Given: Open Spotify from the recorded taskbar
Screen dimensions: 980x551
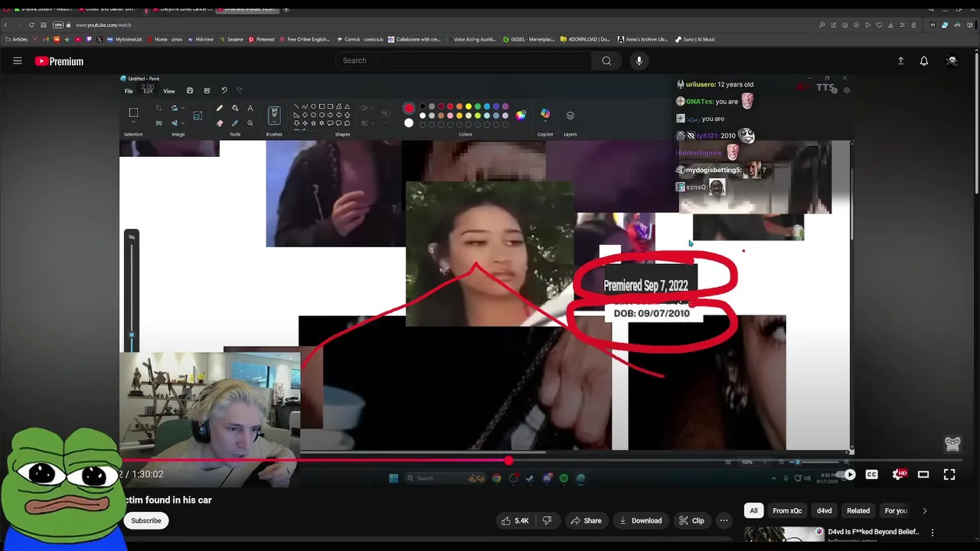Looking at the screenshot, I should (564, 478).
